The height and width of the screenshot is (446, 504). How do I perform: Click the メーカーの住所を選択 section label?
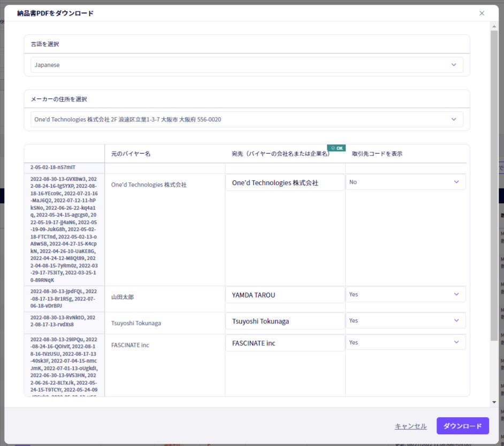[59, 99]
